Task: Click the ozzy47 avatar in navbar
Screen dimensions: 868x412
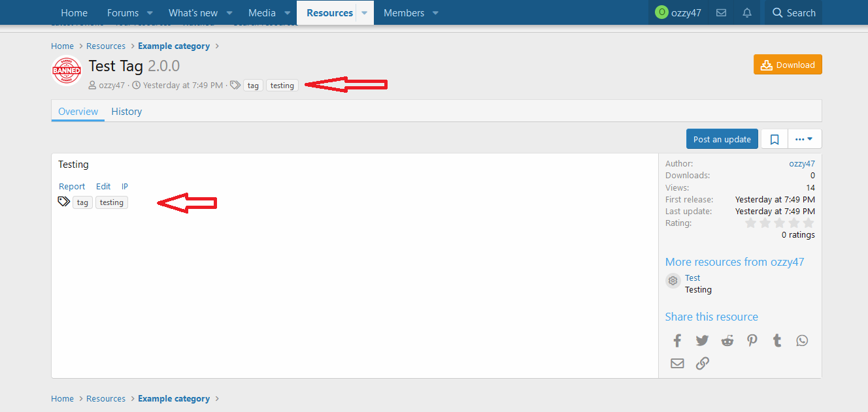Action: tap(661, 12)
